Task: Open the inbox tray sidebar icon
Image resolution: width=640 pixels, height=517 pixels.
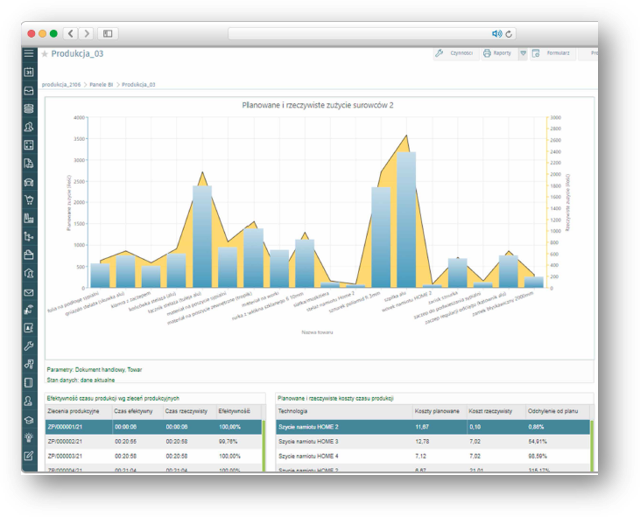Action: pyautogui.click(x=29, y=91)
